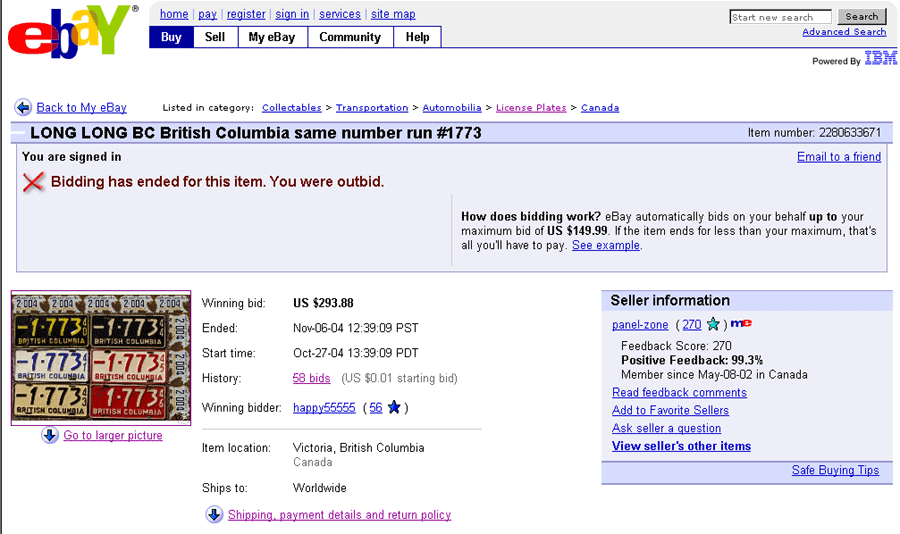Open the Buy tab
Screen dimensions: 900x534
[x=171, y=37]
